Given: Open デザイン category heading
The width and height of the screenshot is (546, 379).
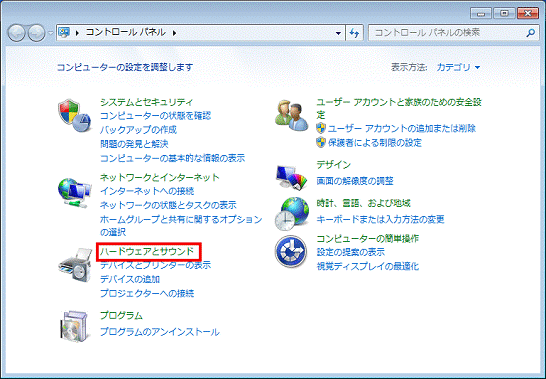Looking at the screenshot, I should (x=334, y=165).
